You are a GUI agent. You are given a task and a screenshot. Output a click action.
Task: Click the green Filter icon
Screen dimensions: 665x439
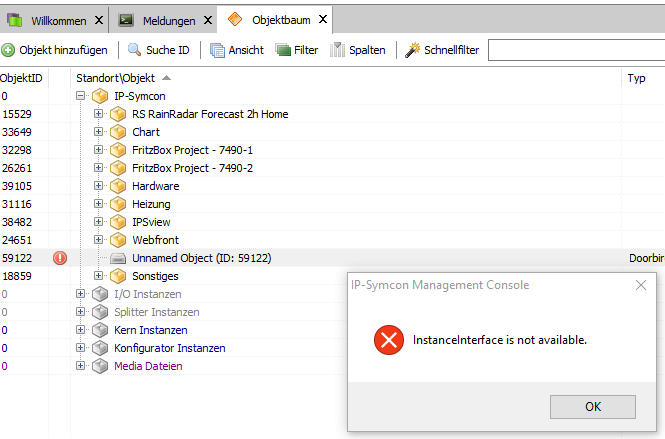click(283, 50)
